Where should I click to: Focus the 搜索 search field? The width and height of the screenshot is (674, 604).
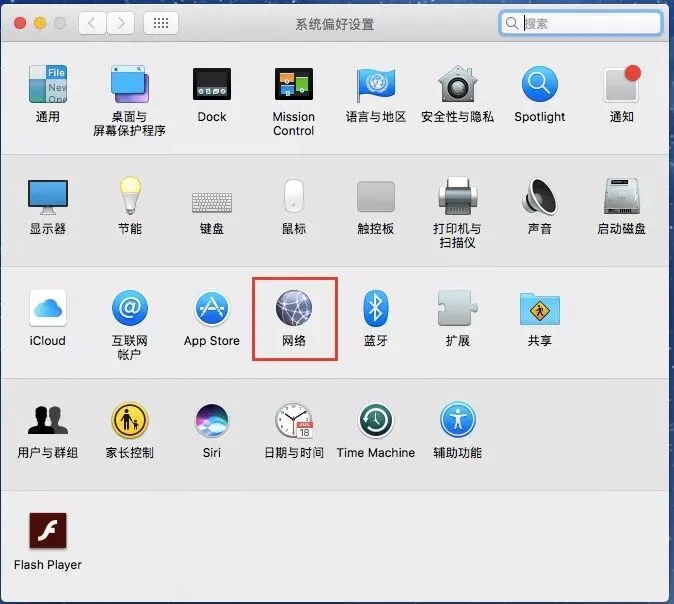pos(580,23)
